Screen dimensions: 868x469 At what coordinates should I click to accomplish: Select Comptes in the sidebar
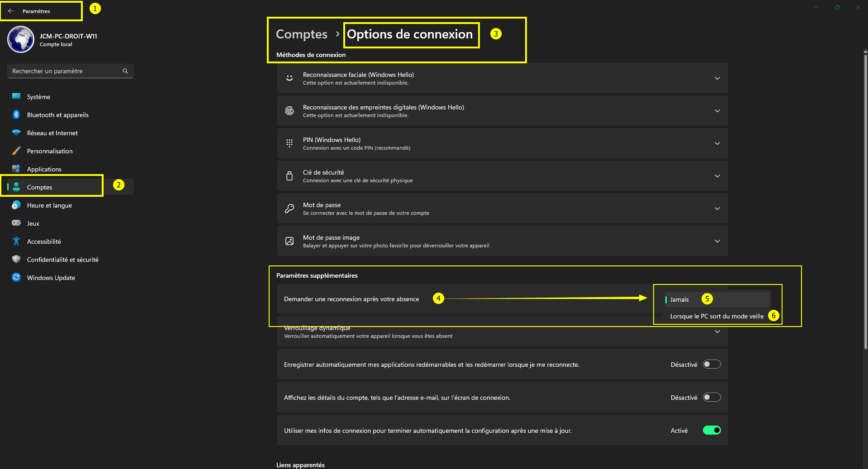(x=71, y=187)
